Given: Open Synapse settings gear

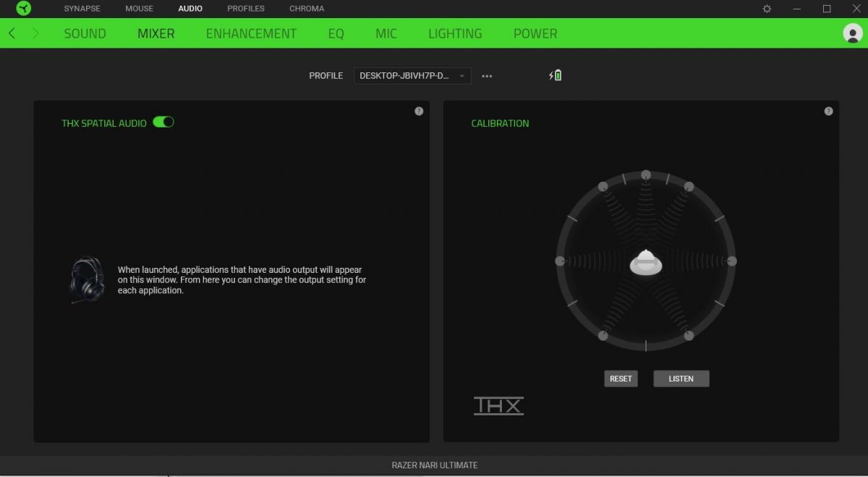Looking at the screenshot, I should [x=767, y=9].
